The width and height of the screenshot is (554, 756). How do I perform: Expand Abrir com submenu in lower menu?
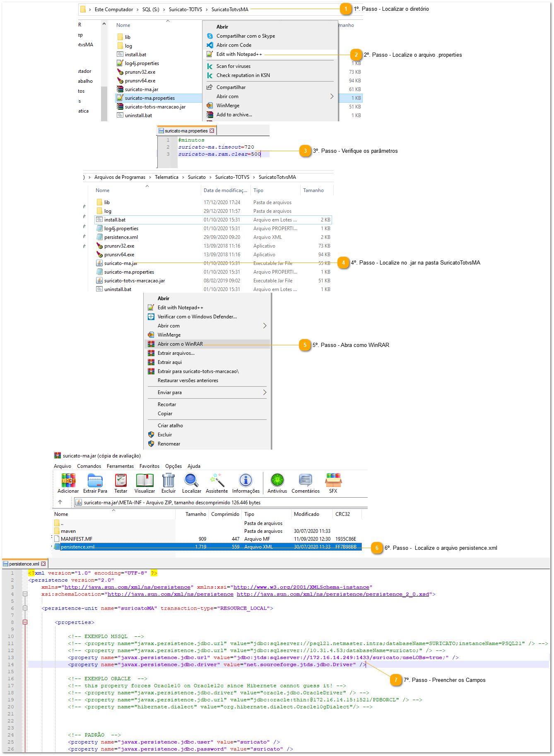point(265,326)
